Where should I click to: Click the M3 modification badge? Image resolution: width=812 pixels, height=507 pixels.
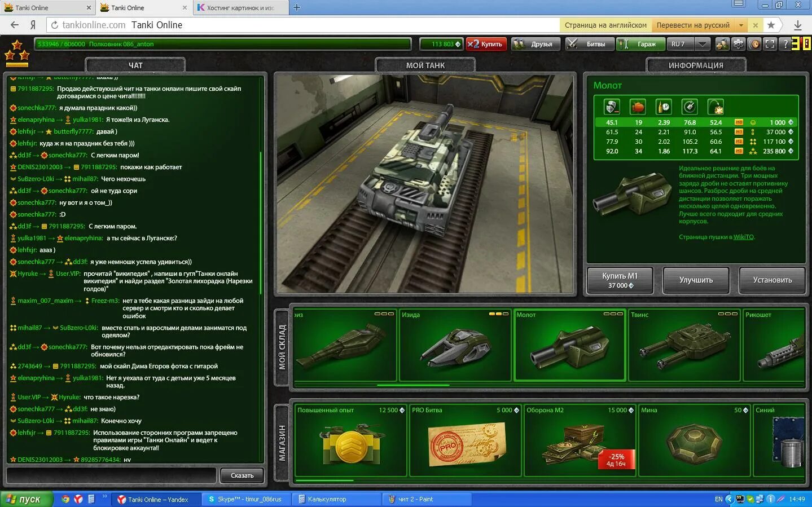(739, 151)
